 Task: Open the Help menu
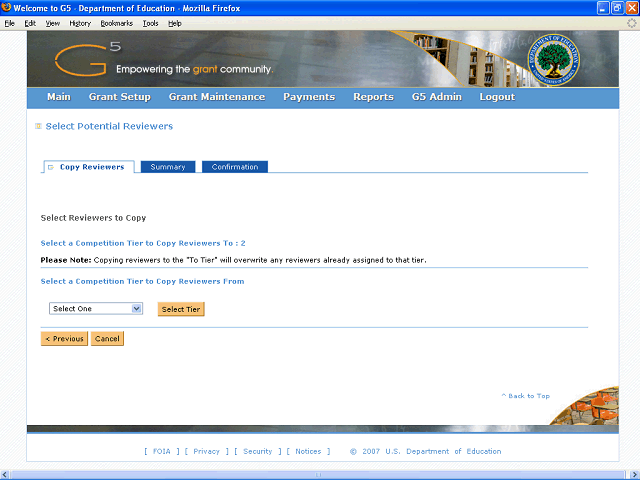[175, 23]
